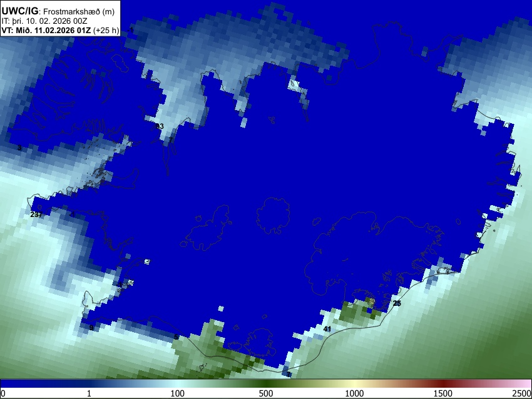
Task: Click the color scale tick label '0'
Action: coord(3,393)
